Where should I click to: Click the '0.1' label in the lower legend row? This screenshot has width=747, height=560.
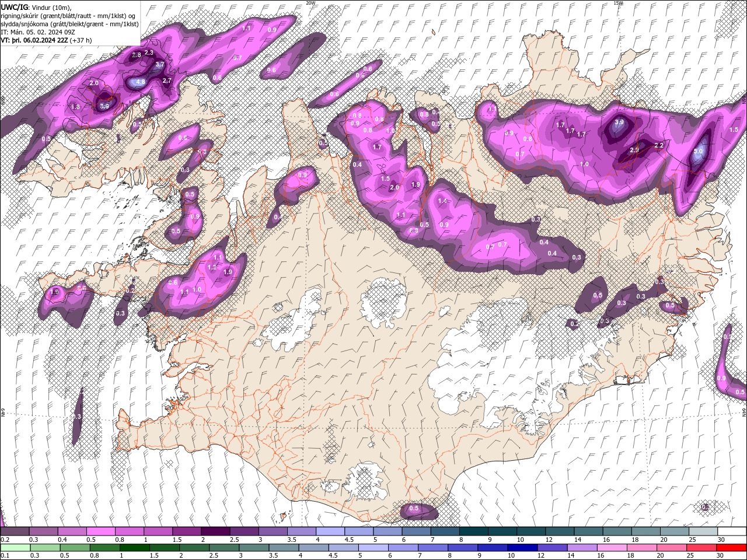(x=5, y=556)
